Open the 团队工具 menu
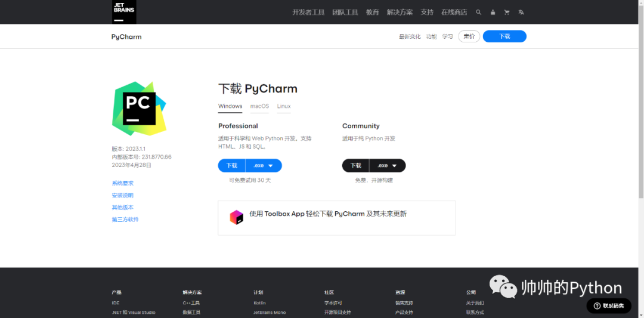The image size is (644, 318). pyautogui.click(x=345, y=13)
